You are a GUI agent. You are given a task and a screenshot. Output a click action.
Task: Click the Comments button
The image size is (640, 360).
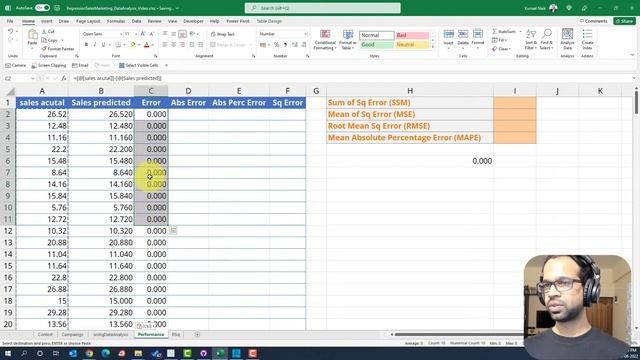coord(593,21)
